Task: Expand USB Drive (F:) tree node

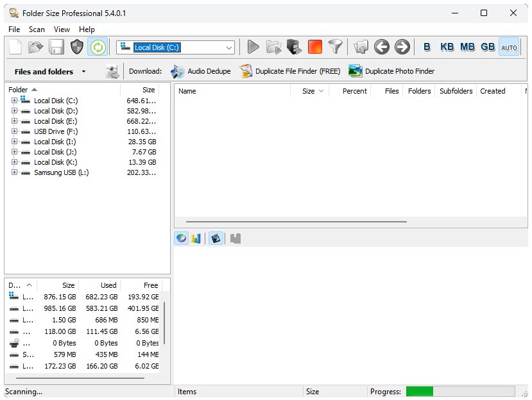Action: [14, 131]
